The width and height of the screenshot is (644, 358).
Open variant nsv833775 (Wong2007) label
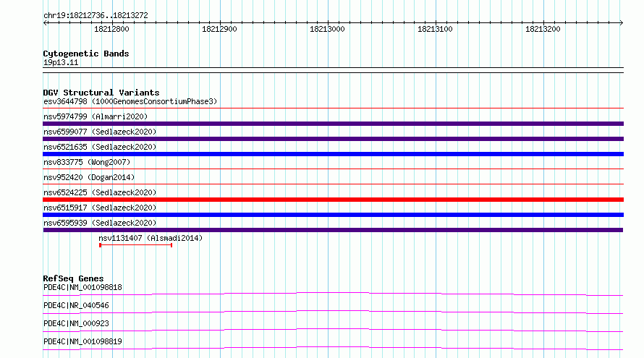tap(87, 162)
